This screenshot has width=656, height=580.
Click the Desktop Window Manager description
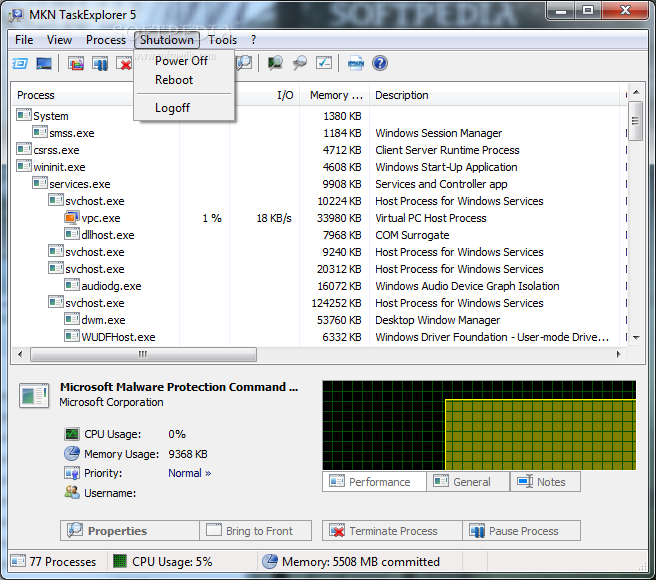(x=437, y=320)
